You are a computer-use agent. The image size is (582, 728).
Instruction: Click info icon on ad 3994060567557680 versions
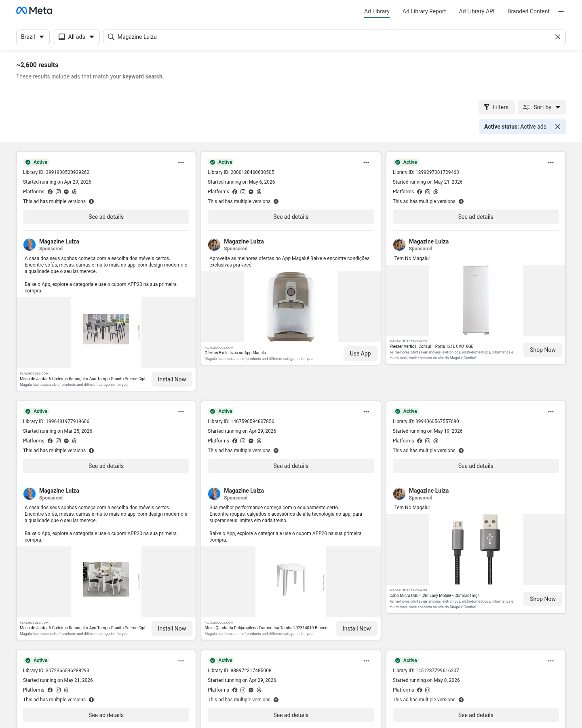click(x=461, y=451)
